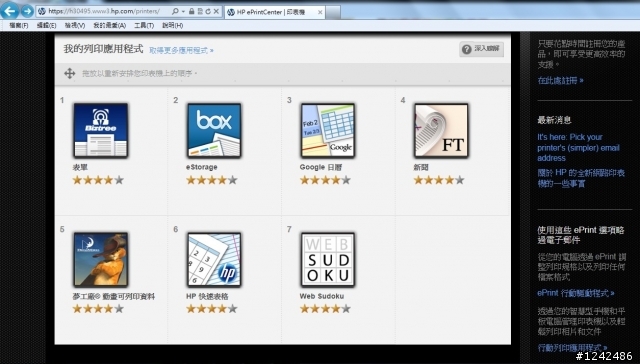The height and width of the screenshot is (364, 640).
Task: Click the 夢工廠 動畫可列印資料 app name text
Action: 114,296
